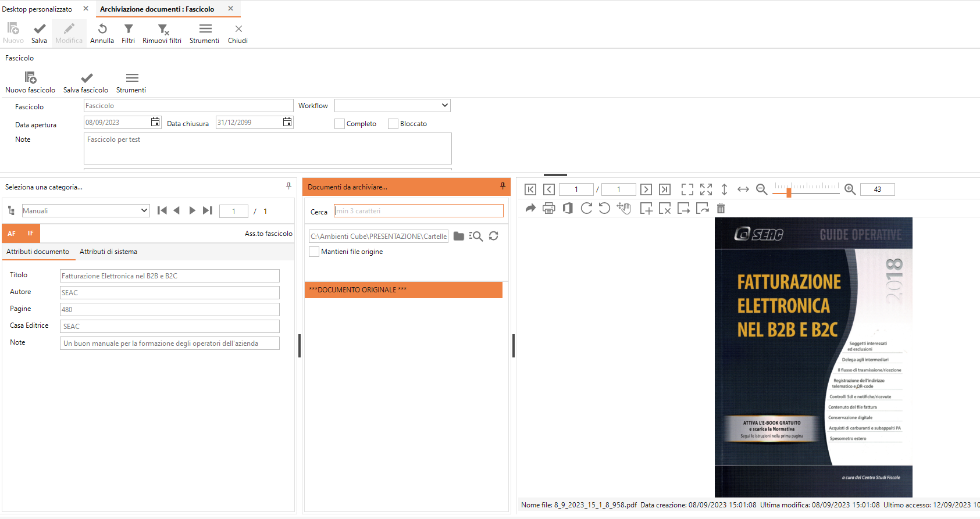Open Data chiusura calendar picker

tap(287, 122)
